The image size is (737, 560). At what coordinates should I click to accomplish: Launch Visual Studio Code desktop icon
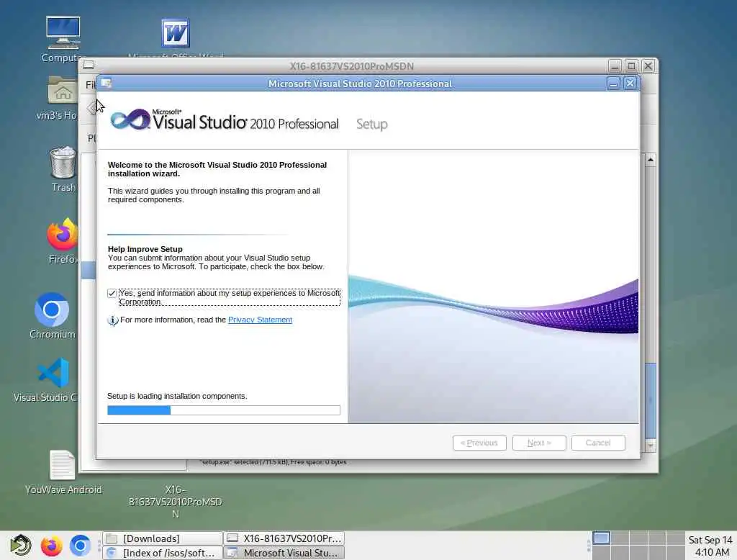pyautogui.click(x=53, y=373)
